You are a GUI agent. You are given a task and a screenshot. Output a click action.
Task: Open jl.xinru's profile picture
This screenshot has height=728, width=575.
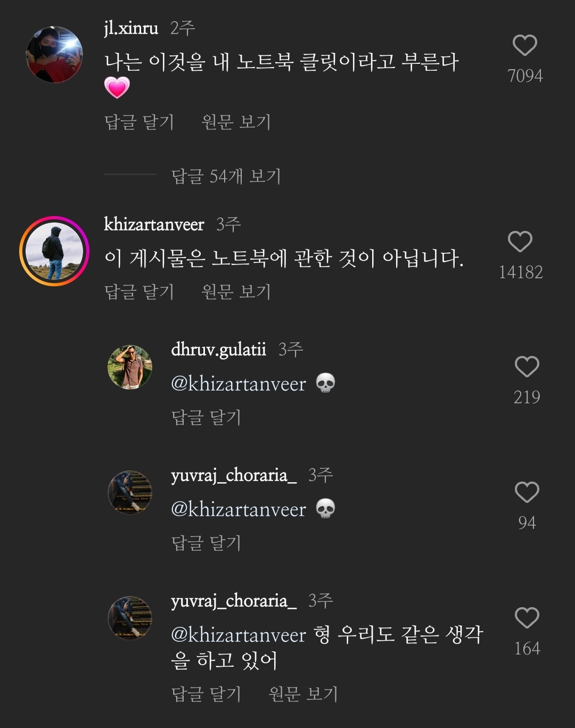[x=54, y=55]
